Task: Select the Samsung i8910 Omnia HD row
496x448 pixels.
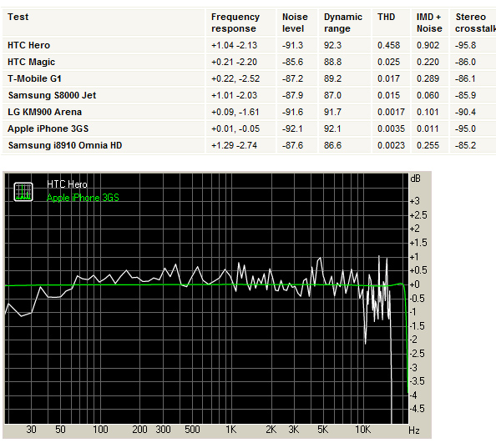Action: pos(249,145)
